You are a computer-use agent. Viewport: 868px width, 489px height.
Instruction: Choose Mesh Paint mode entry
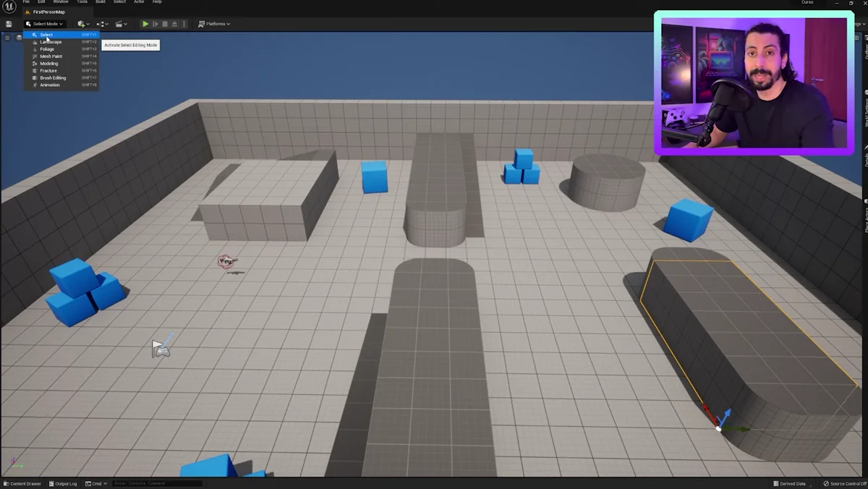coord(61,56)
